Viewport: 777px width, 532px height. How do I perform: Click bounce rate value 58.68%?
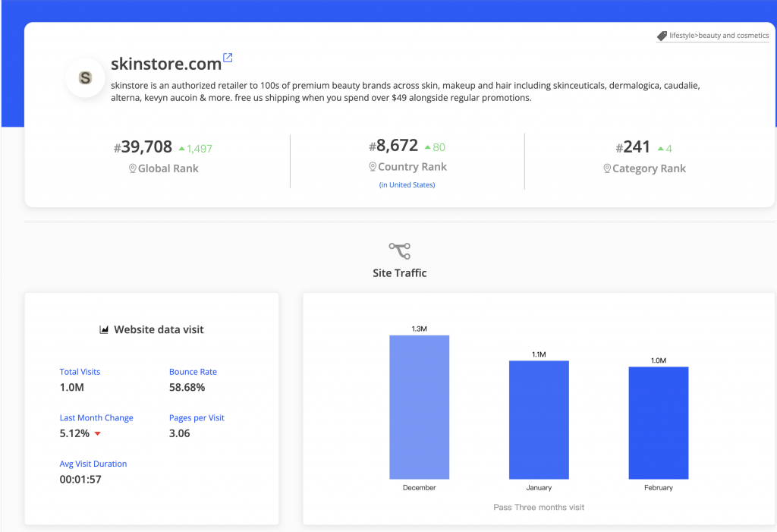[x=187, y=387]
